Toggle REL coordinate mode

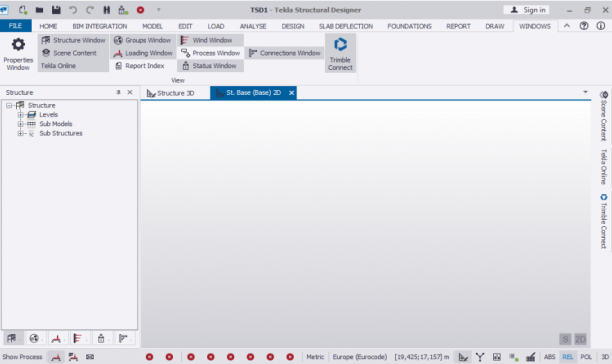point(568,357)
